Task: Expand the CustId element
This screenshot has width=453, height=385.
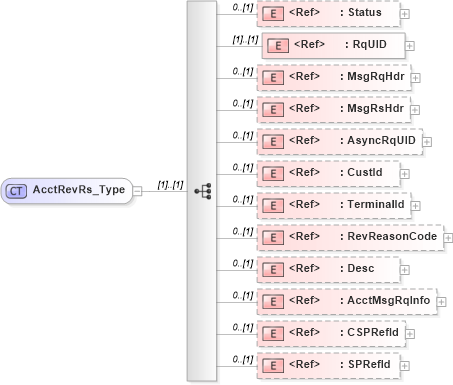Action: [x=405, y=174]
